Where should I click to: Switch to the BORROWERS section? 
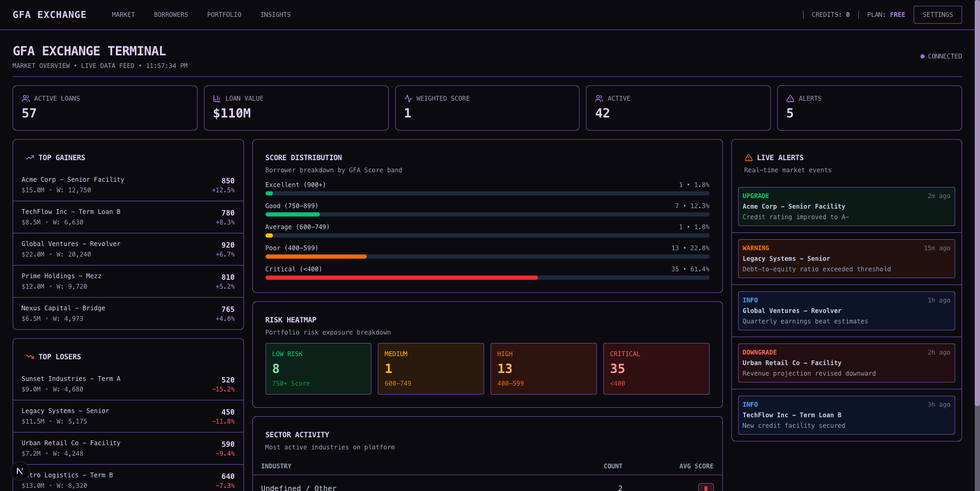[171, 14]
